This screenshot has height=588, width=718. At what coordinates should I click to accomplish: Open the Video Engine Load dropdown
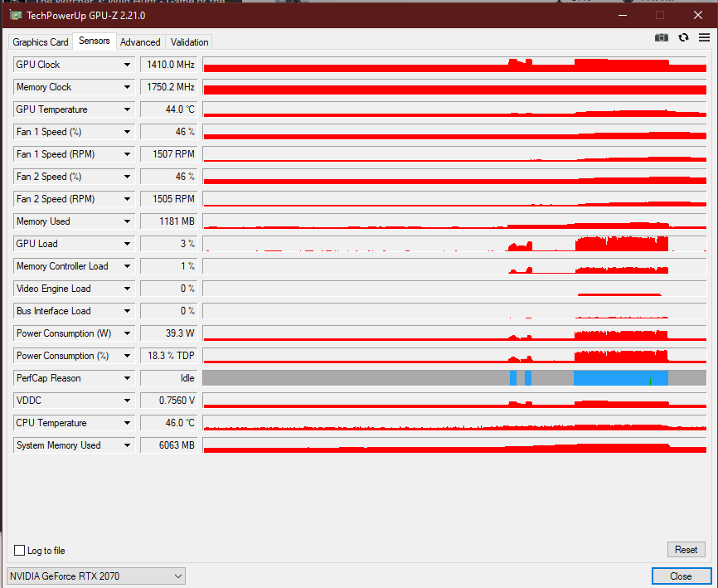127,289
